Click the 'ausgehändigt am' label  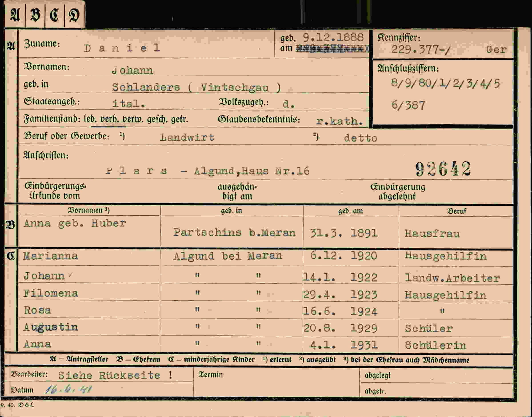pos(237,192)
